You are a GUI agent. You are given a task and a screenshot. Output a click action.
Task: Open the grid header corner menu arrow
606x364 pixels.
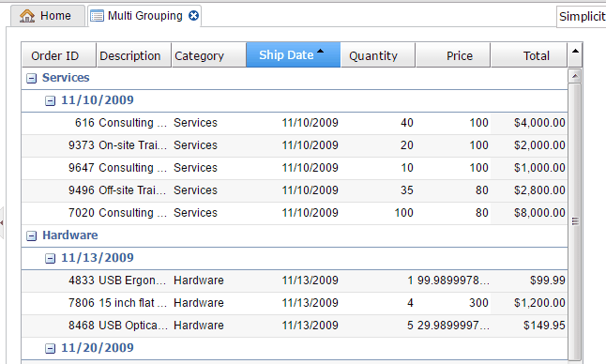click(x=575, y=54)
